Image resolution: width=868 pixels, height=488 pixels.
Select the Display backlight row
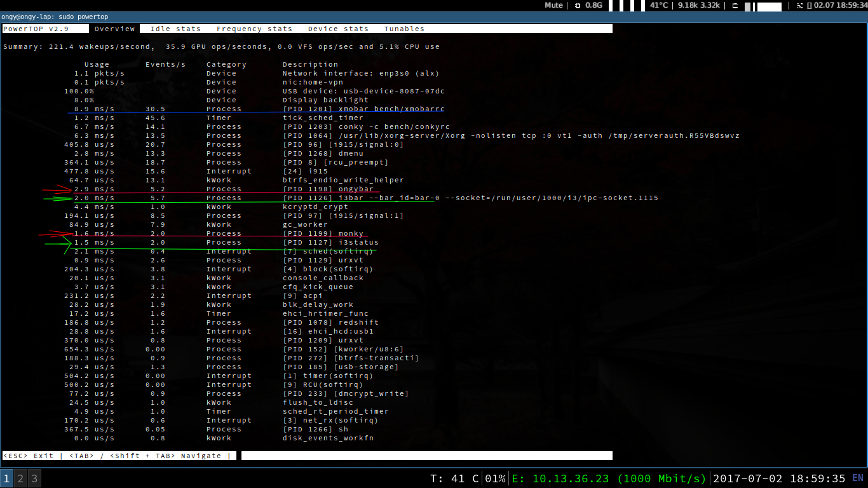coord(221,100)
